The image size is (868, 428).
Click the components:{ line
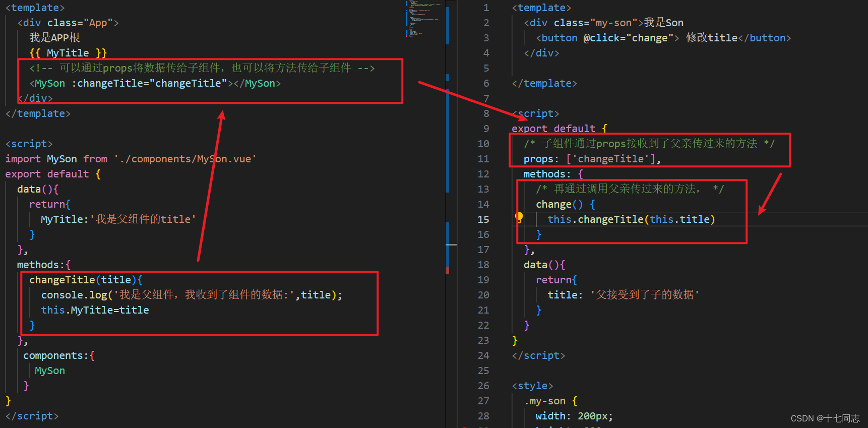tap(59, 355)
